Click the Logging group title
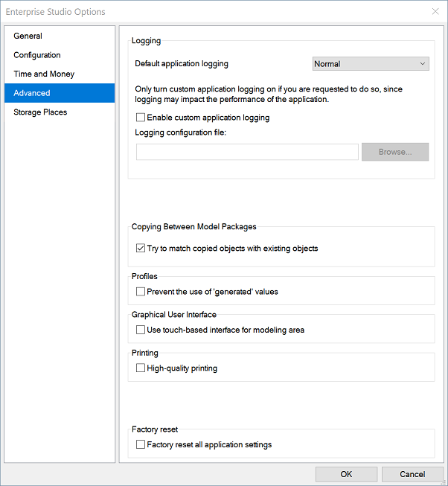Image resolution: width=448 pixels, height=486 pixels. pyautogui.click(x=147, y=41)
